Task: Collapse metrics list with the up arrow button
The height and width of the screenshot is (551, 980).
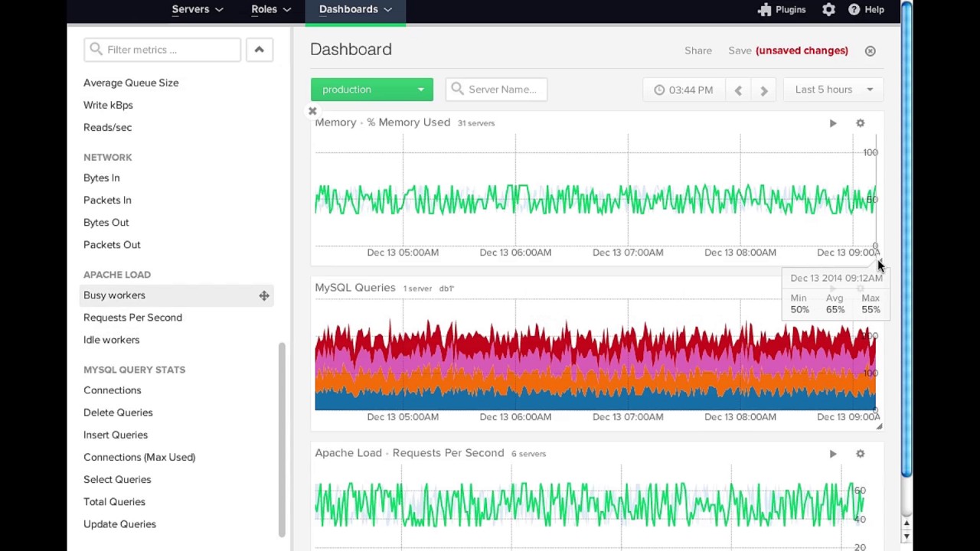Action: pos(259,50)
